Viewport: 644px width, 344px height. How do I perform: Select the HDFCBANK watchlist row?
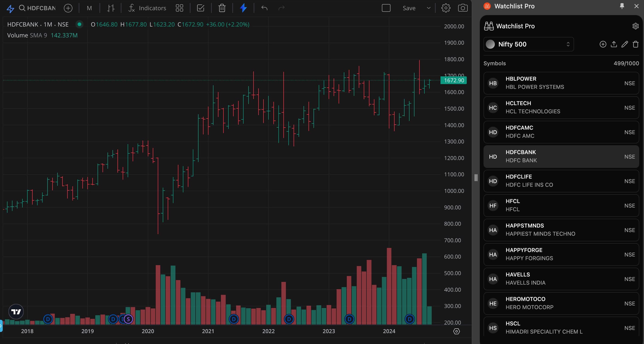561,157
